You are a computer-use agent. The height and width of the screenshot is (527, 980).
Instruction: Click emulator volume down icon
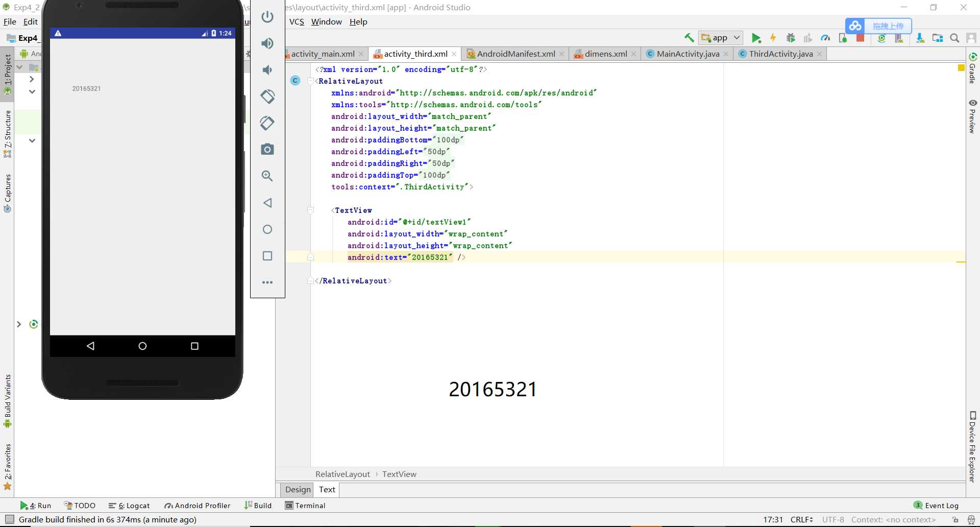click(267, 70)
